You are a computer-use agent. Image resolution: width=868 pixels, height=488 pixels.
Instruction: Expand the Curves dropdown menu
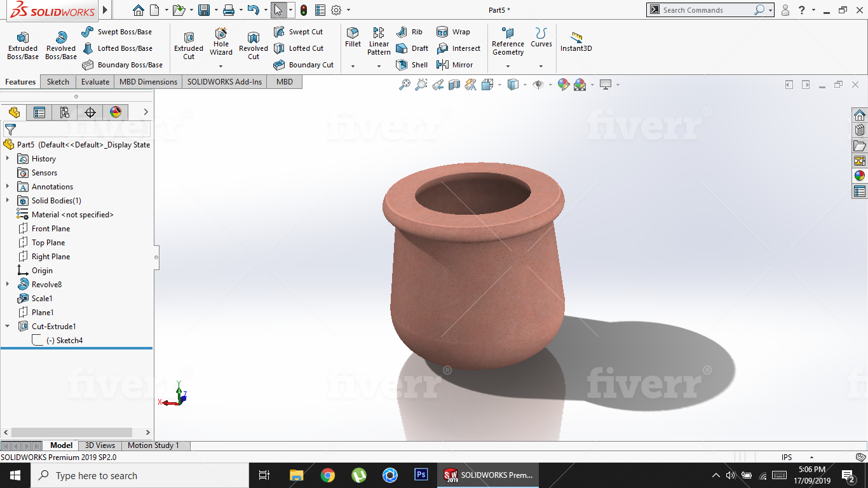(541, 66)
